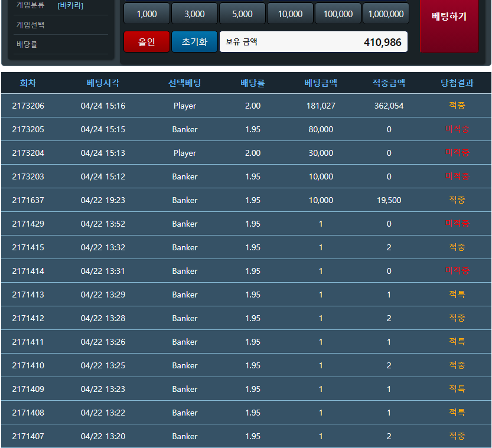Click the 100,000 bet amount button
Viewport: 492px width, 448px height.
point(338,14)
